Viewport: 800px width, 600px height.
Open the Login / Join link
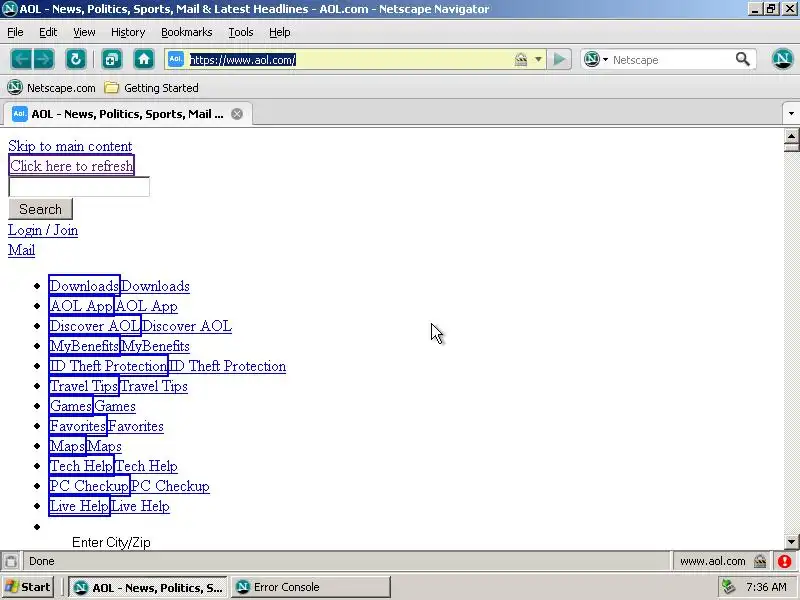pyautogui.click(x=43, y=230)
